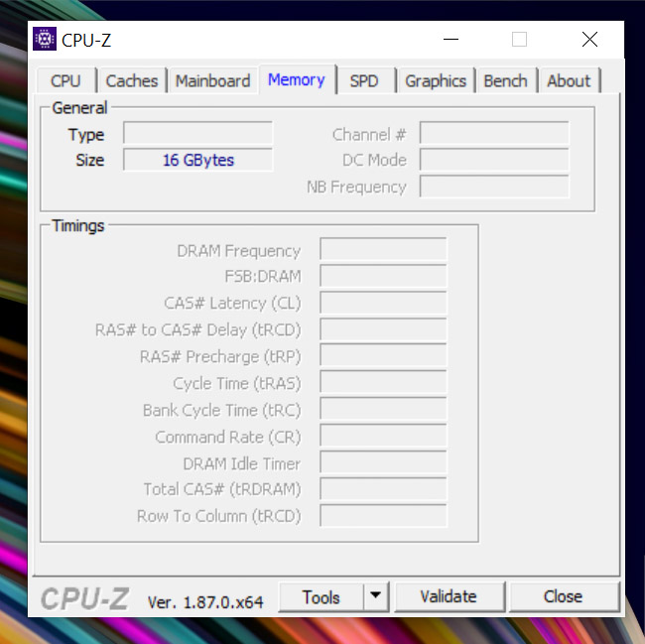Screen dimensions: 645x644
Task: Click the Size field showing 16 GBytes
Action: 197,160
